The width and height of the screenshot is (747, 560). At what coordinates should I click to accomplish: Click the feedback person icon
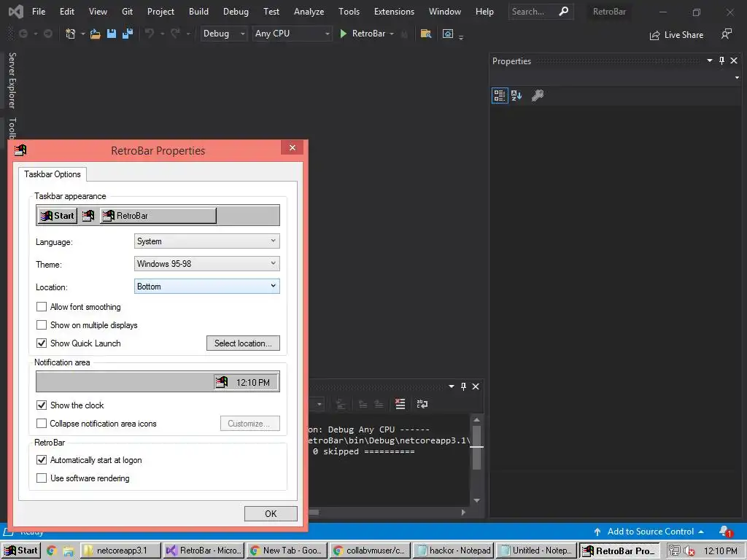(726, 34)
